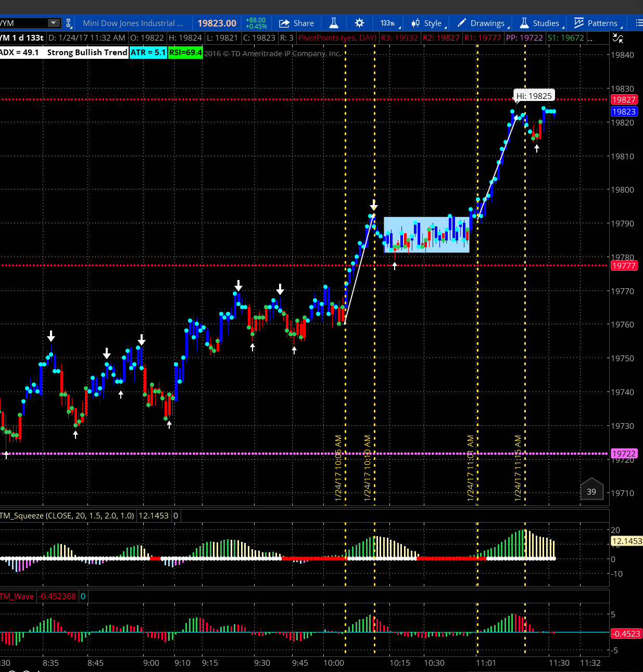Click the list icon right of Patterns
Viewport: 643px width, 672px height.
(x=638, y=23)
